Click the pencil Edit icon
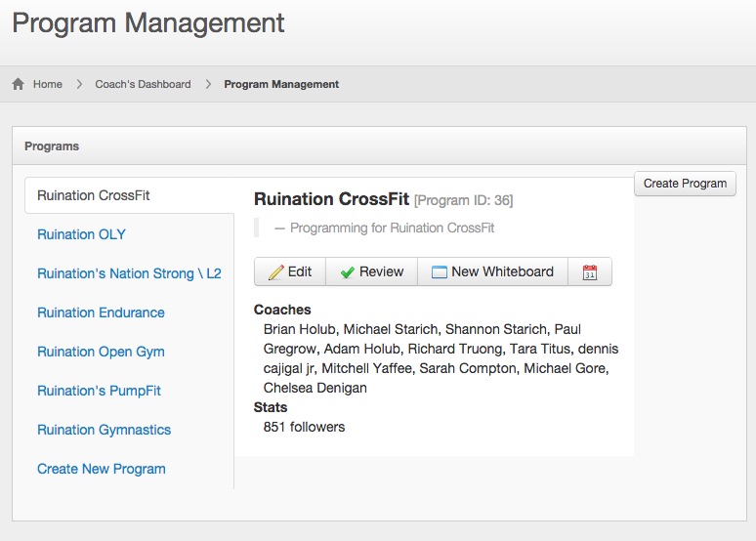 tap(275, 272)
